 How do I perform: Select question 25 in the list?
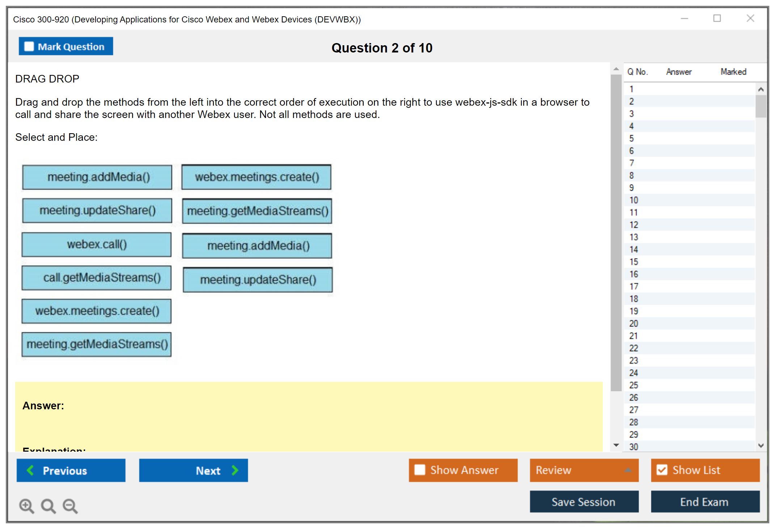point(634,385)
